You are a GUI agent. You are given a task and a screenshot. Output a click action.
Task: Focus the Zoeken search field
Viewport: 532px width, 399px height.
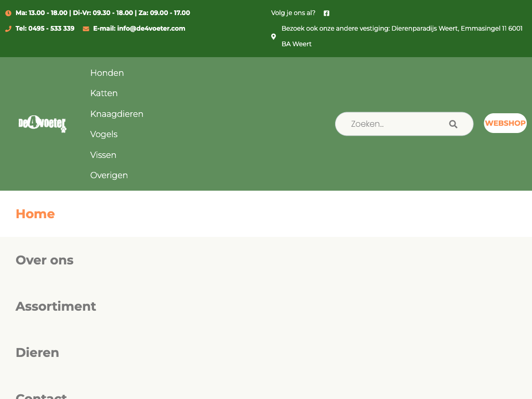395,124
